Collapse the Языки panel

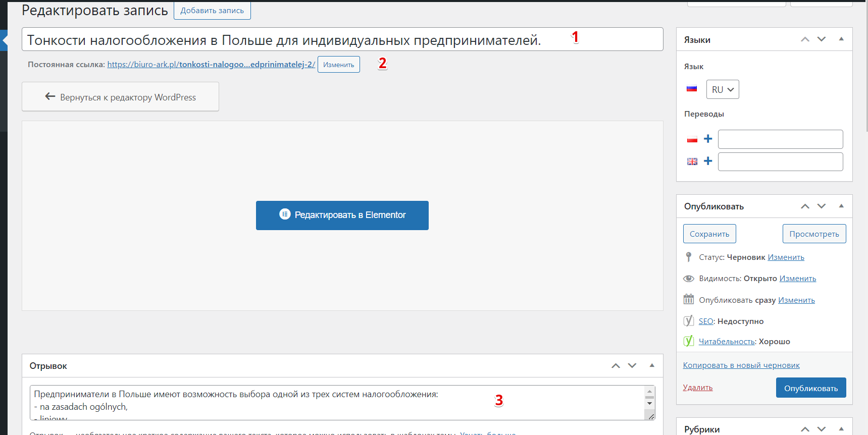tap(841, 39)
